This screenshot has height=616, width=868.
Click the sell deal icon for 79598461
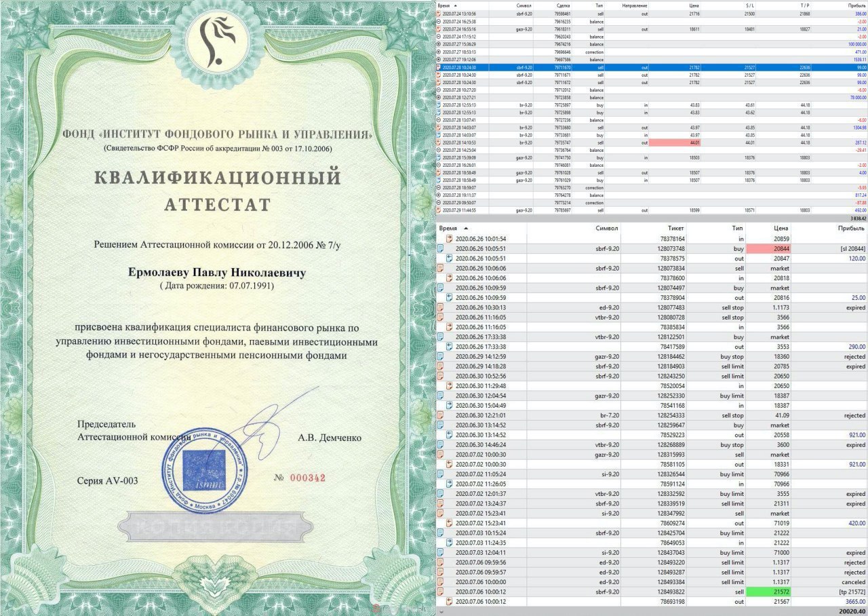[439, 14]
